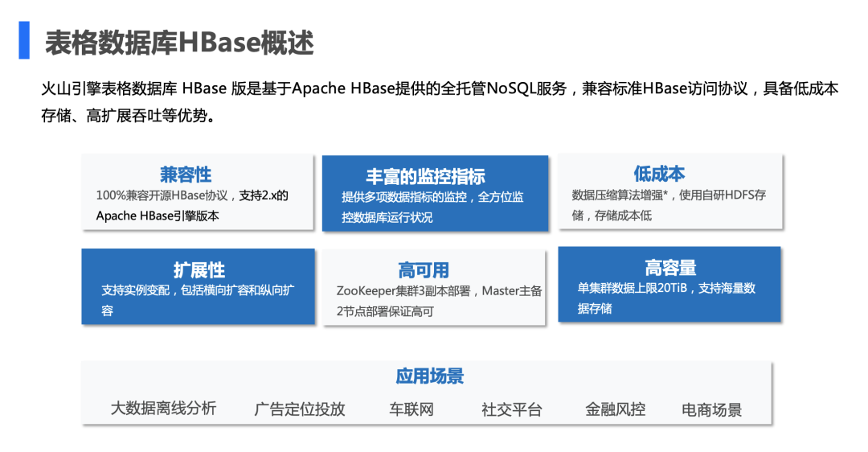The image size is (868, 452).
Task: Click the text 100%兼容开源HBase协议
Action: tap(162, 195)
